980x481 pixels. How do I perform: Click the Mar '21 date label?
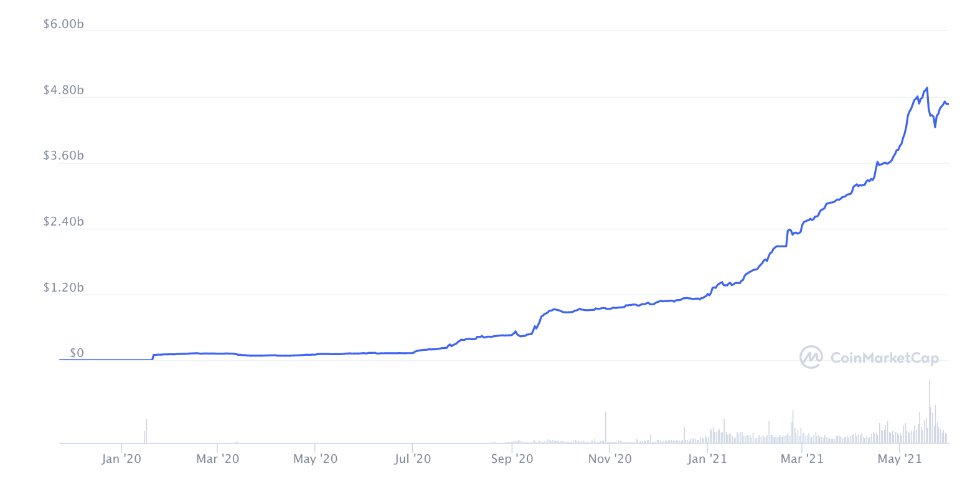coord(802,459)
